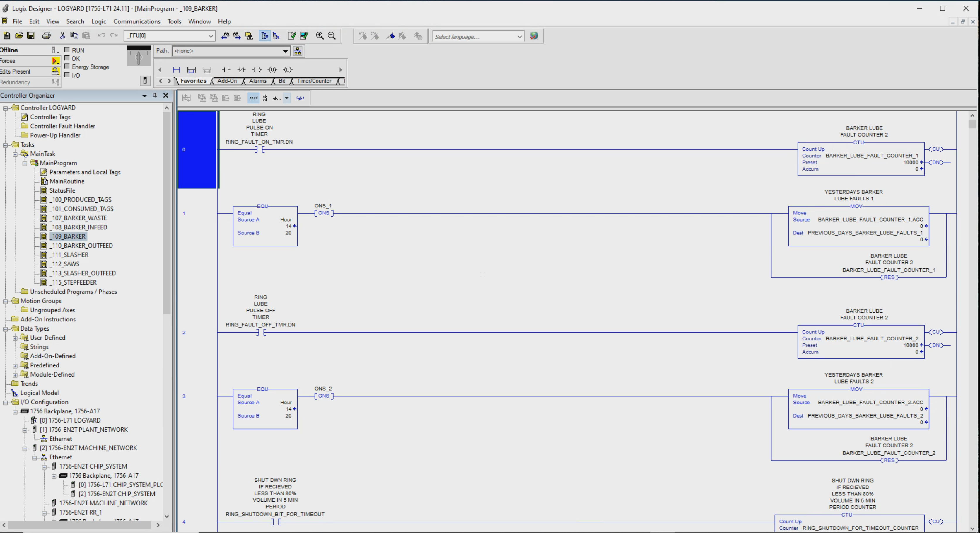The height and width of the screenshot is (533, 980).
Task: Open the Path dropdown list
Action: [285, 51]
